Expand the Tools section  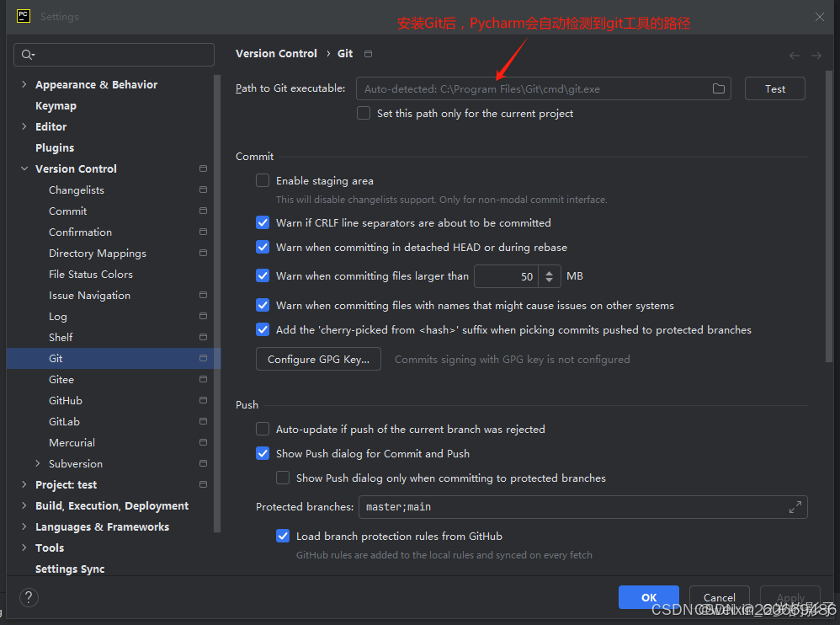pyautogui.click(x=24, y=548)
